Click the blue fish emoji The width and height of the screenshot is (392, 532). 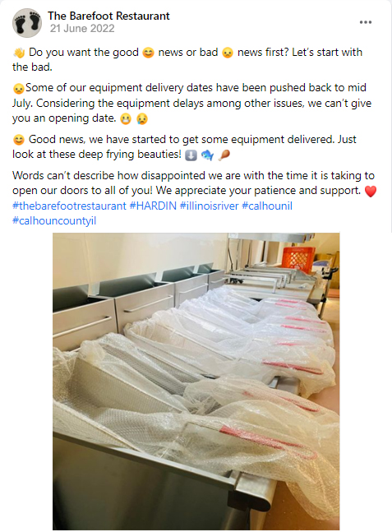point(207,155)
